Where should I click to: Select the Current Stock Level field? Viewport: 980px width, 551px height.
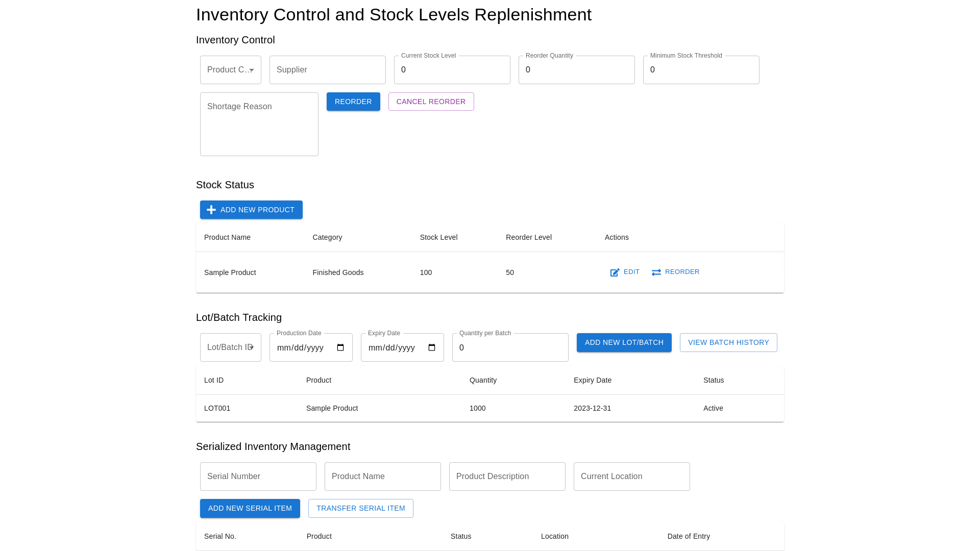pyautogui.click(x=452, y=70)
